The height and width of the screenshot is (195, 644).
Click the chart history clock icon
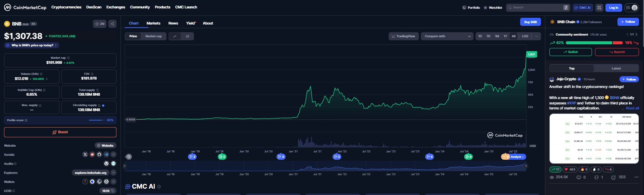click(x=129, y=157)
